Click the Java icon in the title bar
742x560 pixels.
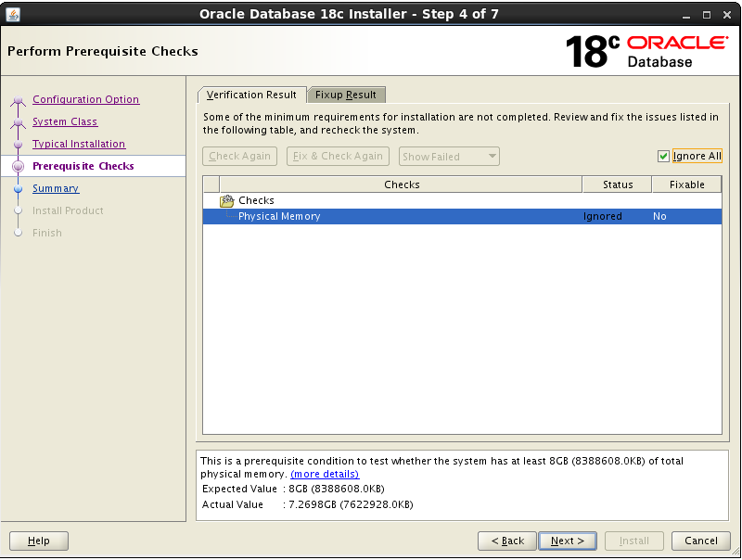pyautogui.click(x=13, y=14)
